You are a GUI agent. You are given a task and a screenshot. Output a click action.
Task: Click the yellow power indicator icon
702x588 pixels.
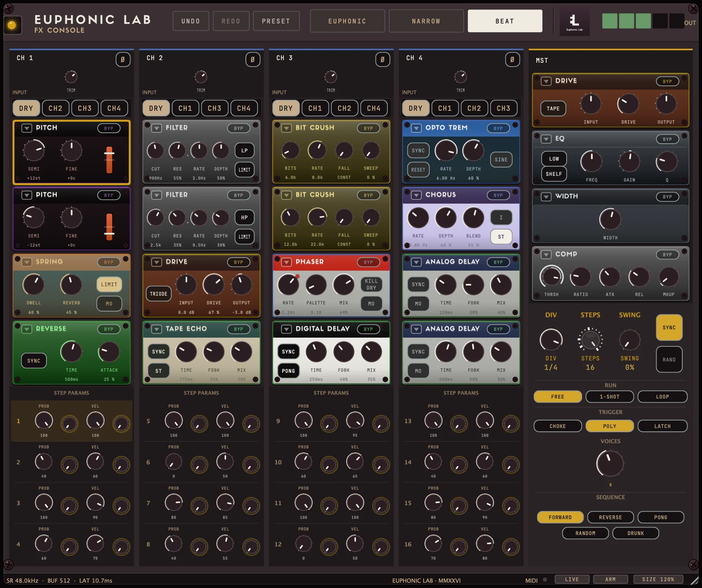click(12, 25)
